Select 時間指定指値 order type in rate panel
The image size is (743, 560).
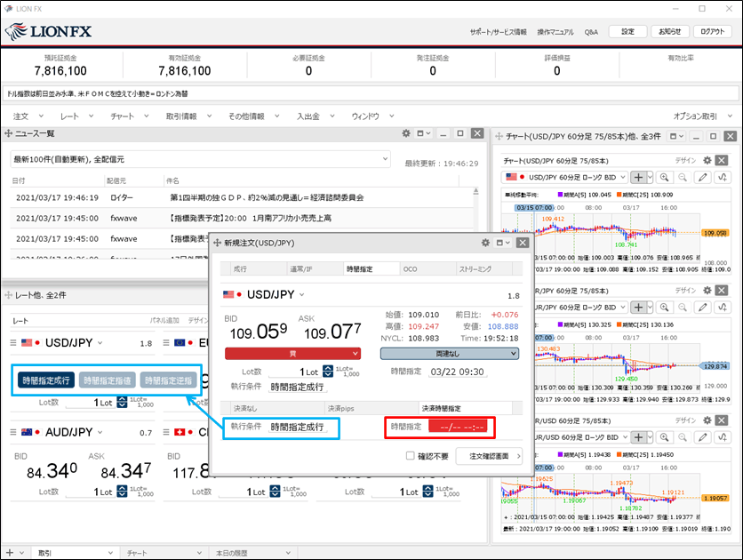(x=107, y=380)
